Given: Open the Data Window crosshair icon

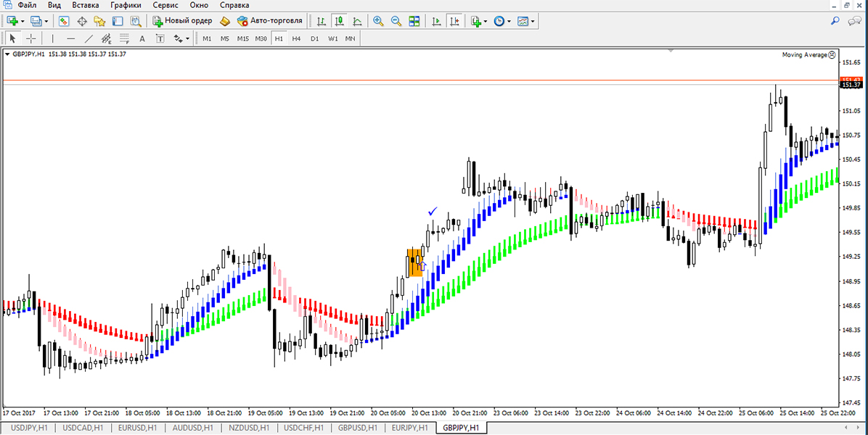Looking at the screenshot, I should coord(82,21).
